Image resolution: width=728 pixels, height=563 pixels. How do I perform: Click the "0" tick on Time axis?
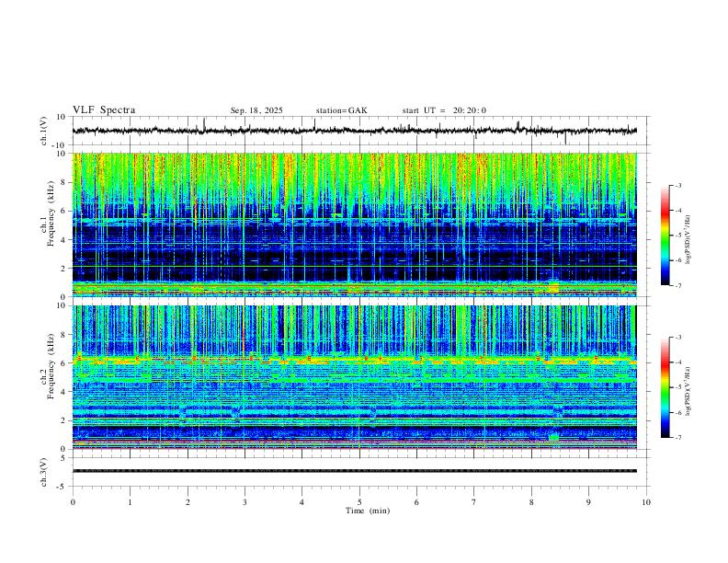click(x=73, y=502)
